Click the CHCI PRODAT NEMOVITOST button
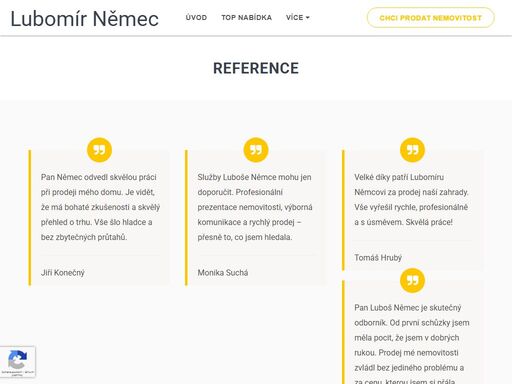This screenshot has width=512, height=384. click(431, 18)
